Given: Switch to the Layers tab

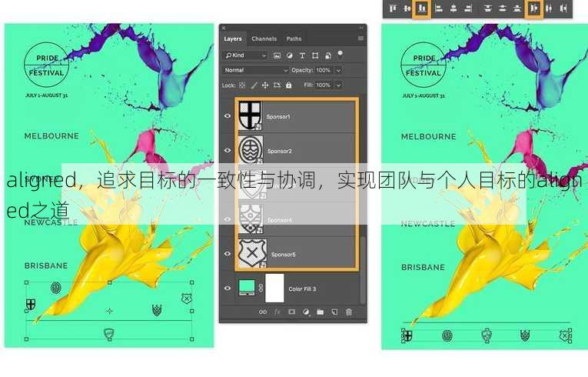Looking at the screenshot, I should (x=233, y=38).
